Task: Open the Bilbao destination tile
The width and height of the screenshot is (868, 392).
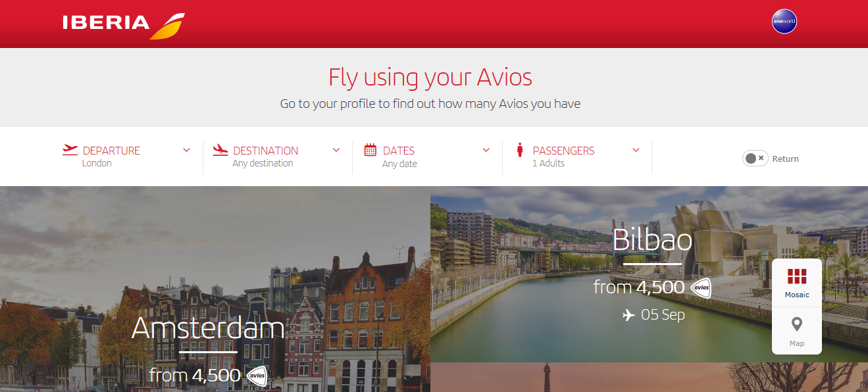Action: coord(649,274)
